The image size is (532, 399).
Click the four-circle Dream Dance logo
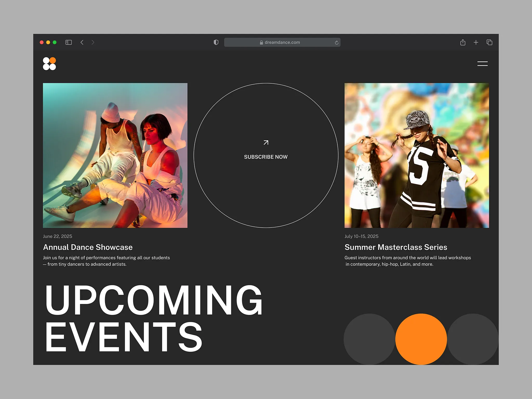pos(49,64)
